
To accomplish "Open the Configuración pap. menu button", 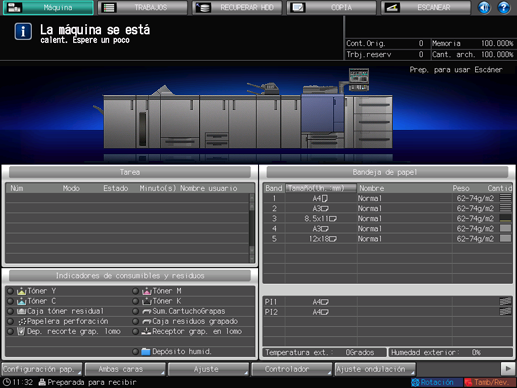I will (x=42, y=369).
